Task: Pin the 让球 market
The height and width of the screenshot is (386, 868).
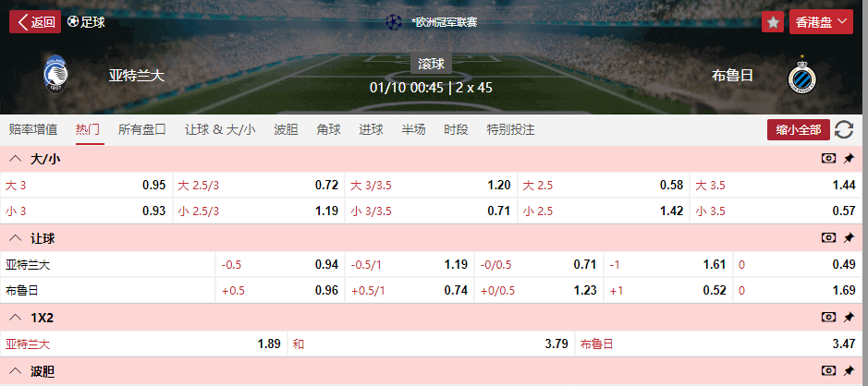Action: (849, 238)
